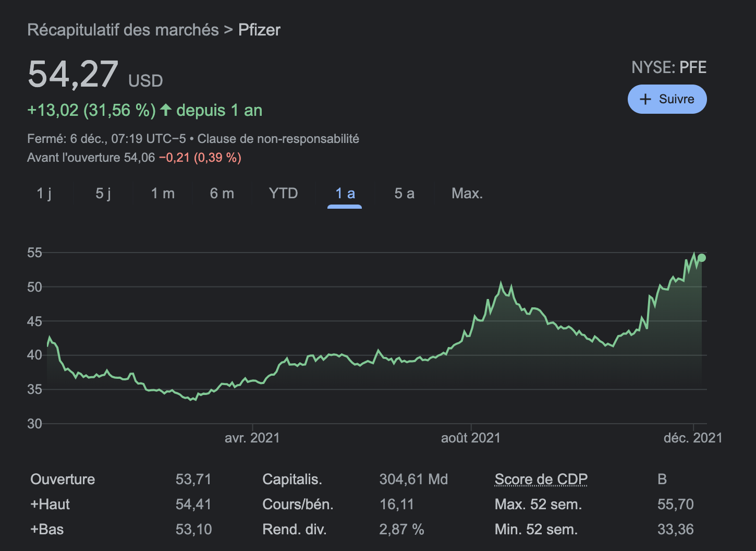Click the avr. 2021 axis label
Image resolution: width=756 pixels, height=551 pixels.
click(252, 438)
